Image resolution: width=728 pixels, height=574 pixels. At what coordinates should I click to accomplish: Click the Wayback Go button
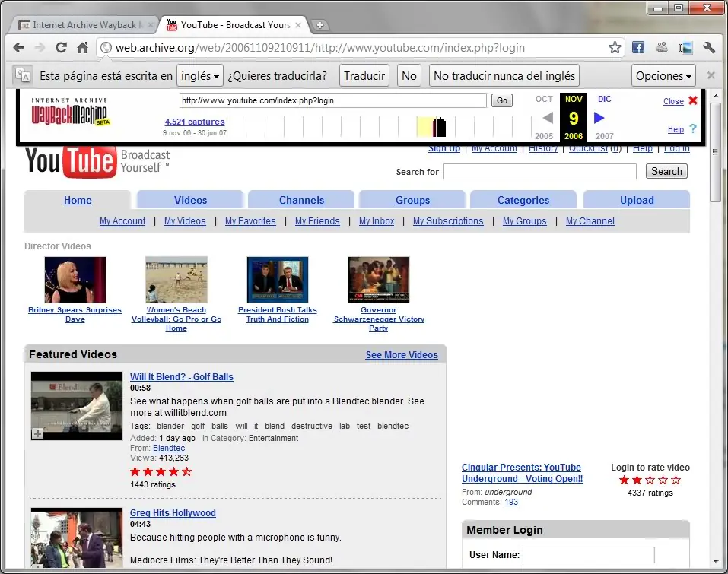point(502,100)
